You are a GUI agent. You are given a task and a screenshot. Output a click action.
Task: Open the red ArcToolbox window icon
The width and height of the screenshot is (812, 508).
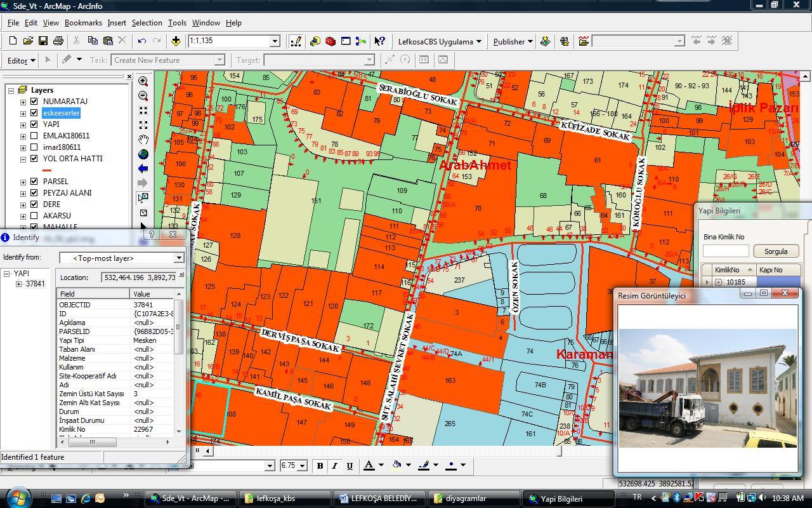coord(331,41)
